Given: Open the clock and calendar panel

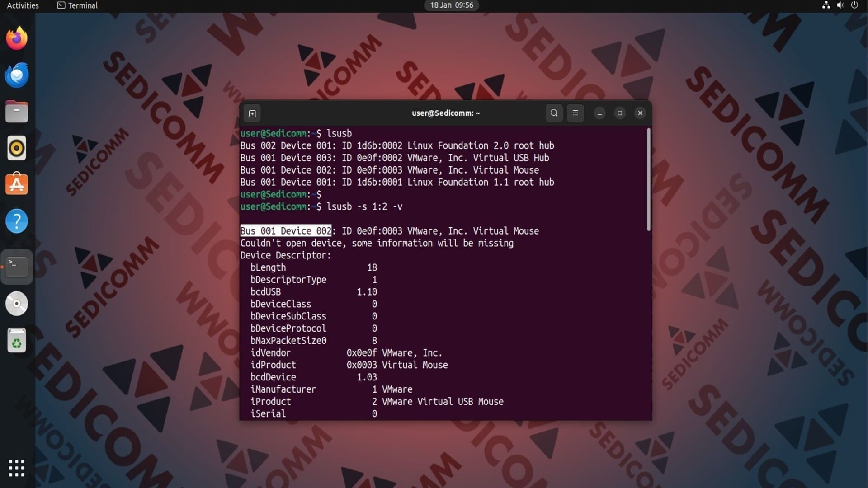Looking at the screenshot, I should tap(451, 5).
